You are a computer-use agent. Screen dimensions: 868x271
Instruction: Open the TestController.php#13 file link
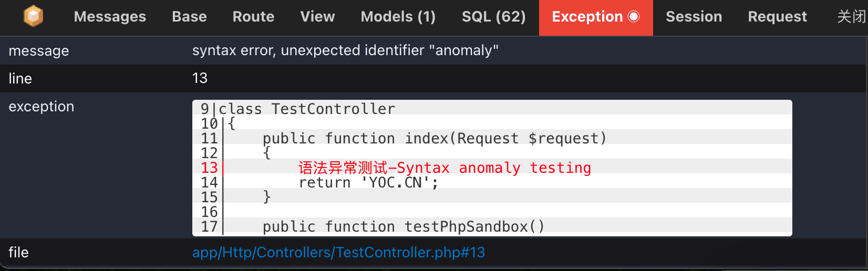pos(338,253)
